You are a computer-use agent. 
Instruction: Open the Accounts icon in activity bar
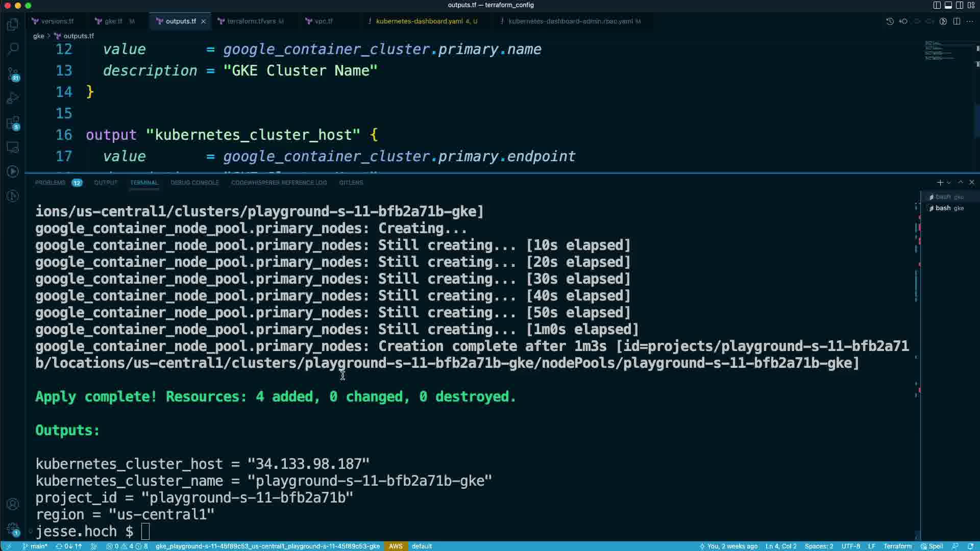[x=13, y=504]
